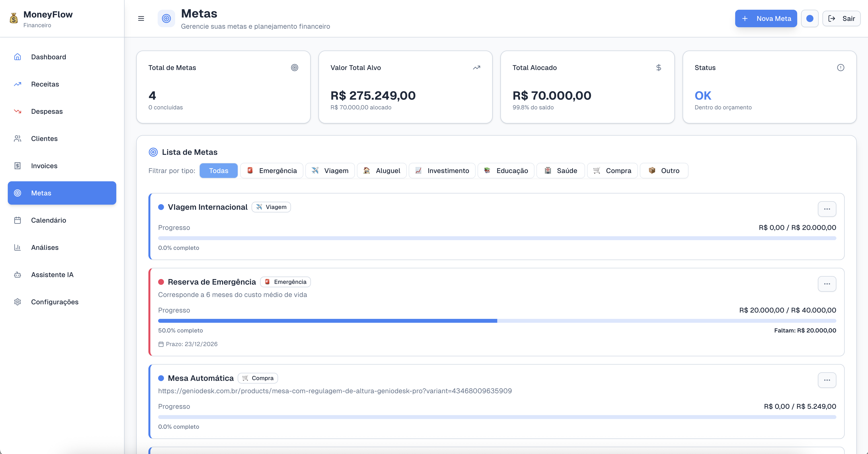
Task: Open options menu for Reserva de Emergência
Action: [827, 284]
